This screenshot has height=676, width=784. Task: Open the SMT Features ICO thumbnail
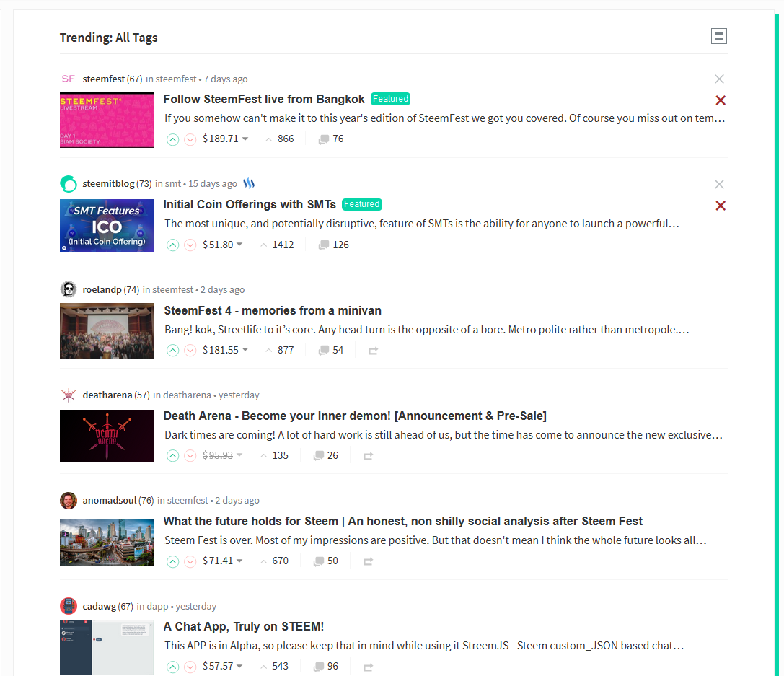[107, 226]
